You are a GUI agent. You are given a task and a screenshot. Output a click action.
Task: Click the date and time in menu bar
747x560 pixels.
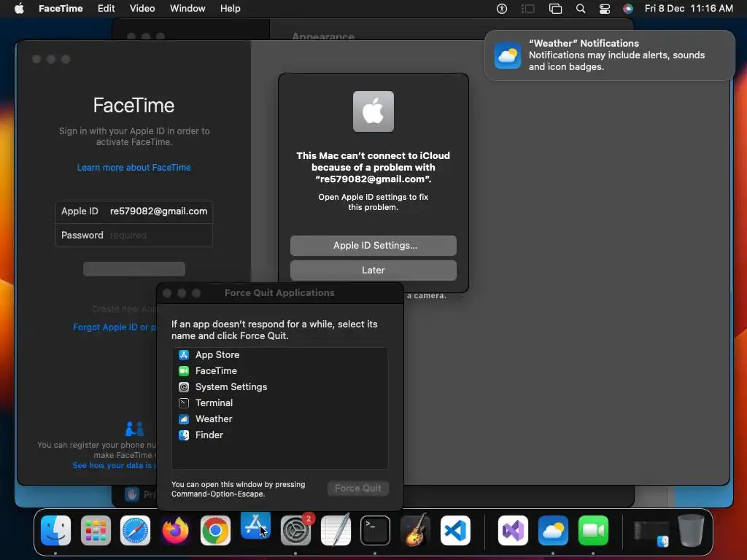(689, 9)
